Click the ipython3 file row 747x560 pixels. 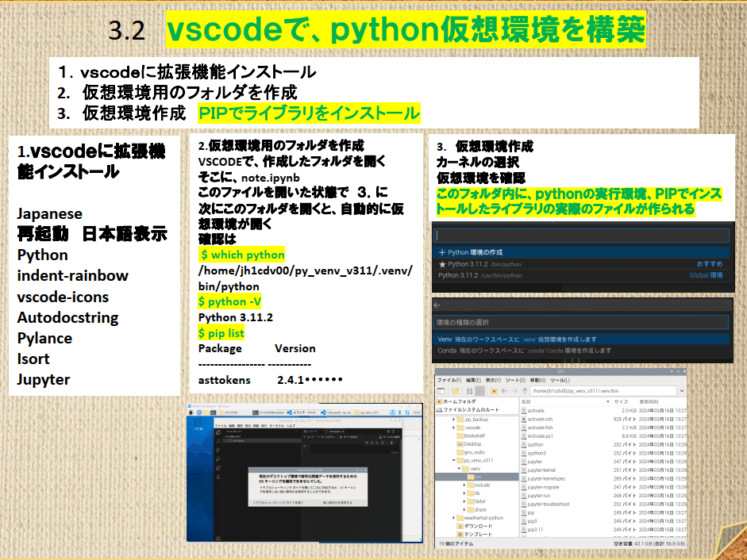click(603, 453)
